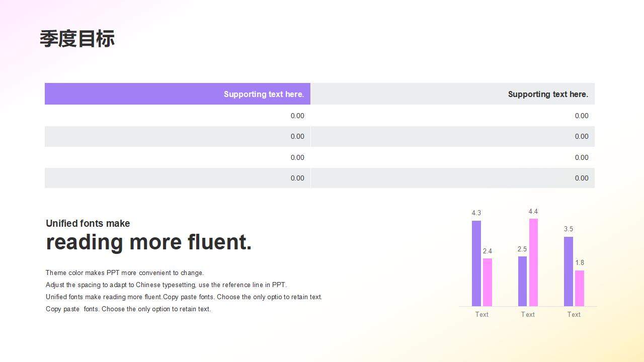Image resolution: width=644 pixels, height=362 pixels.
Task: Select the line 'Copy paste fonts. Choose the only option'
Action: (128, 309)
